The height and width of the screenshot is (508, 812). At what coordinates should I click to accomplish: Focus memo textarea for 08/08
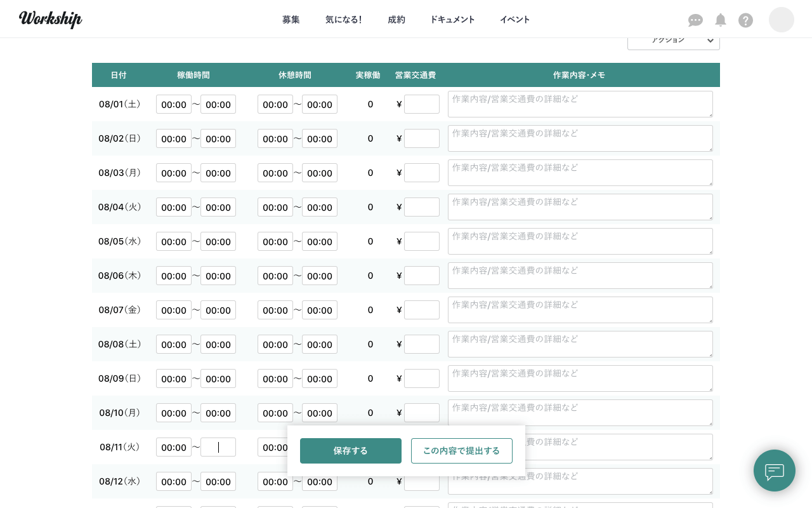580,344
